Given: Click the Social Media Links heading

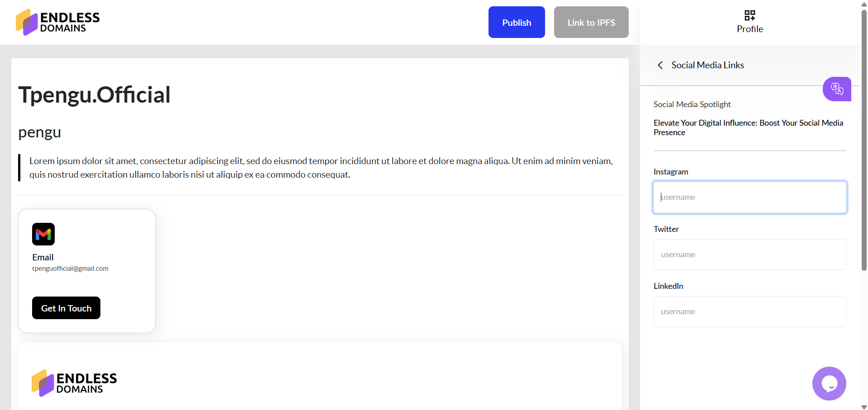Looking at the screenshot, I should 707,65.
